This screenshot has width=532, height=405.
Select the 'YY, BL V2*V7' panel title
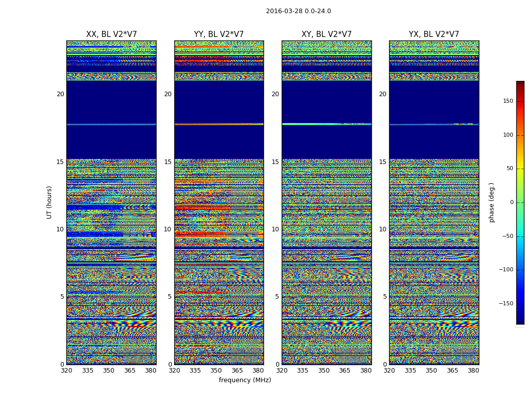(x=219, y=34)
